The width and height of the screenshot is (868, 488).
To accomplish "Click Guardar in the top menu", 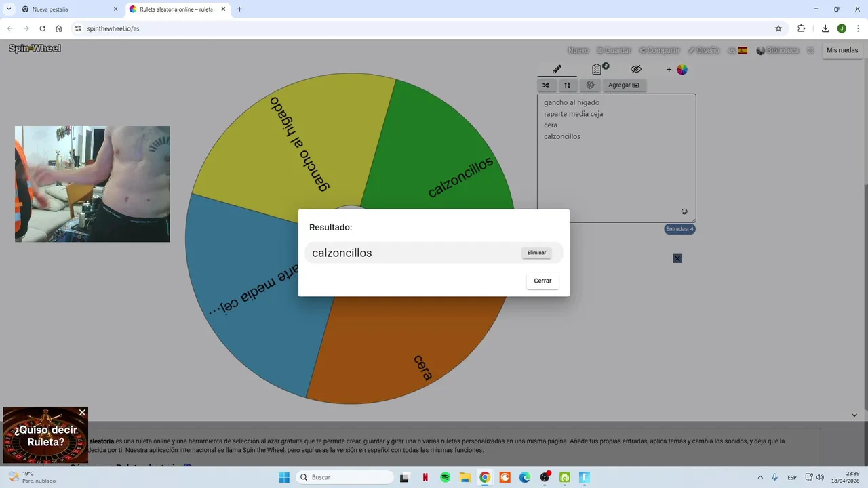I will (614, 50).
